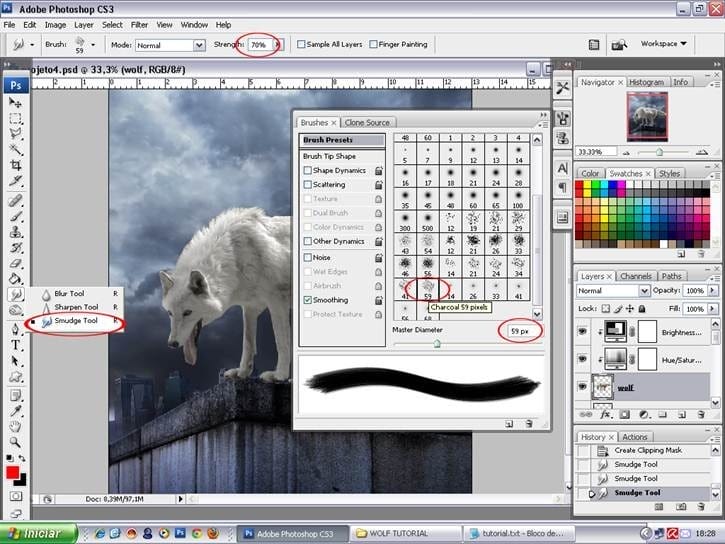The width and height of the screenshot is (725, 544).
Task: Select the Zoom tool in toolbox
Action: (15, 442)
